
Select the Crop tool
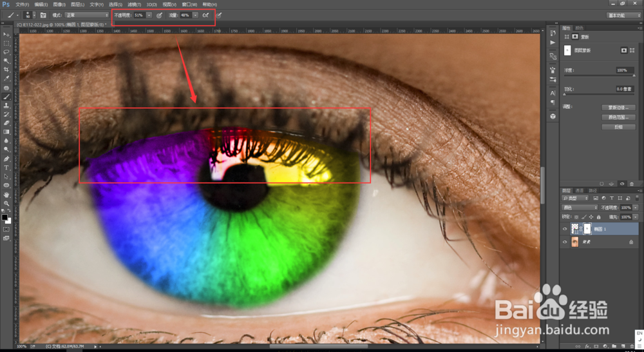pos(6,70)
